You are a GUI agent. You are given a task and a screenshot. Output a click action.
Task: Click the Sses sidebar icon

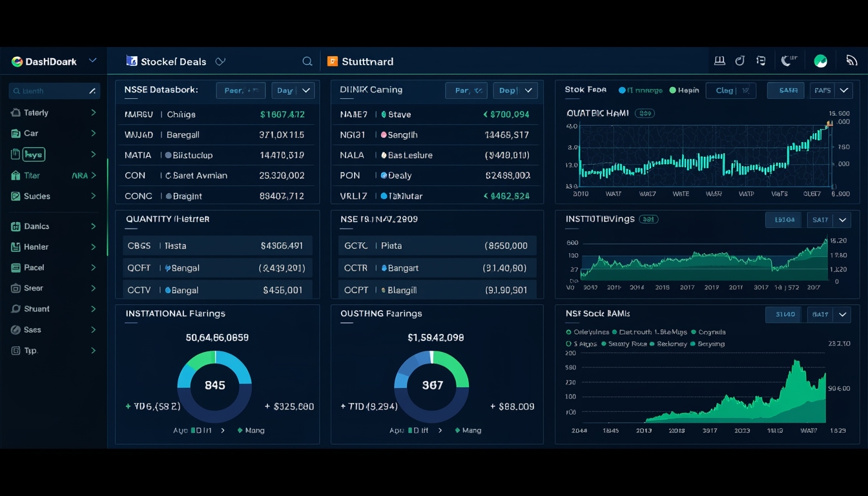point(16,330)
